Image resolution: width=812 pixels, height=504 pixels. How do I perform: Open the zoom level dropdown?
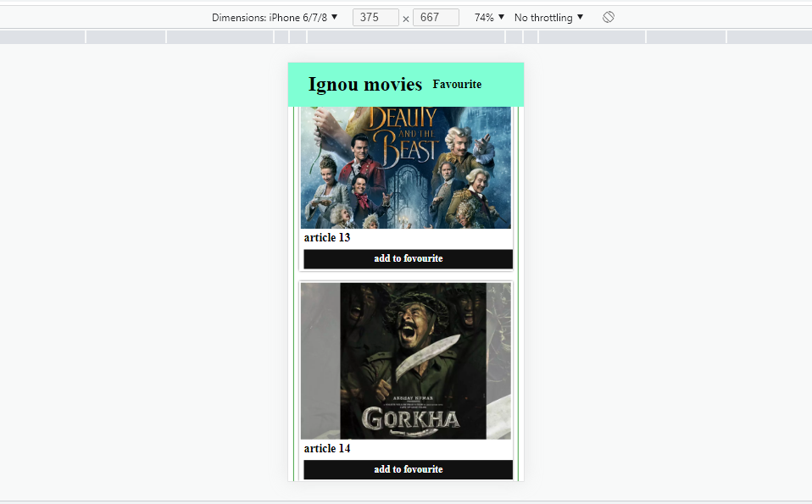[x=488, y=17]
